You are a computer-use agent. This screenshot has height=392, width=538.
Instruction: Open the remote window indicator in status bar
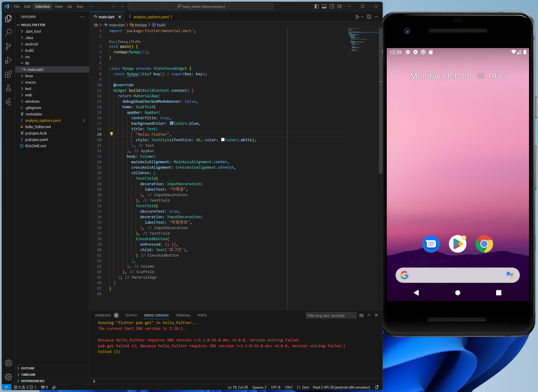click(x=6, y=387)
